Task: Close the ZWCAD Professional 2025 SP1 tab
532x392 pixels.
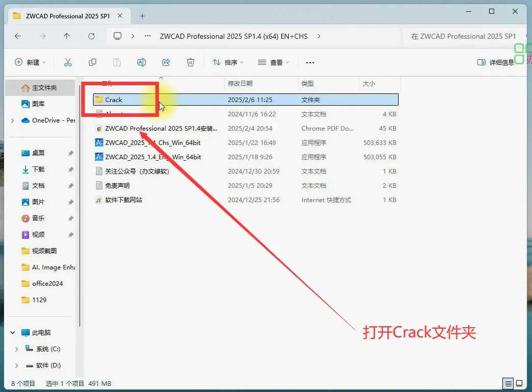Action: coord(120,16)
